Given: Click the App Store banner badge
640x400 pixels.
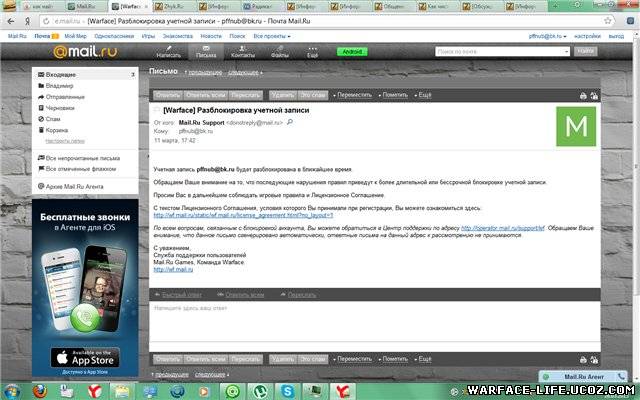Looking at the screenshot, I should [85, 358].
